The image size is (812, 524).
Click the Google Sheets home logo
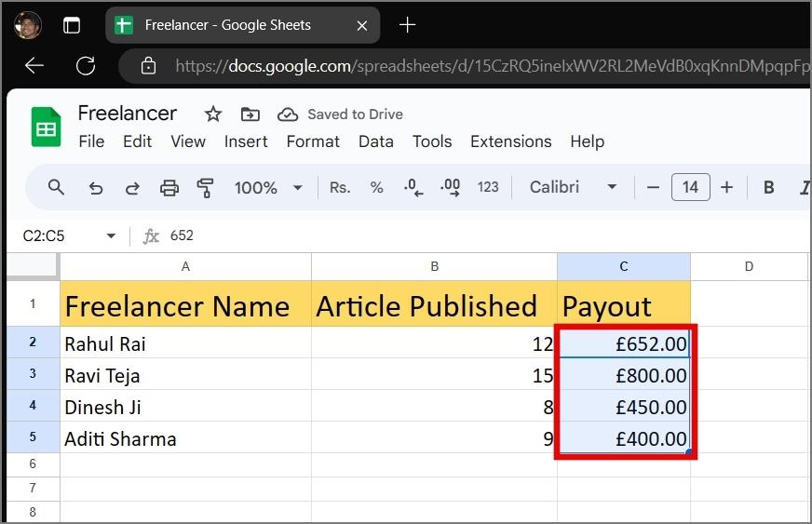(46, 127)
